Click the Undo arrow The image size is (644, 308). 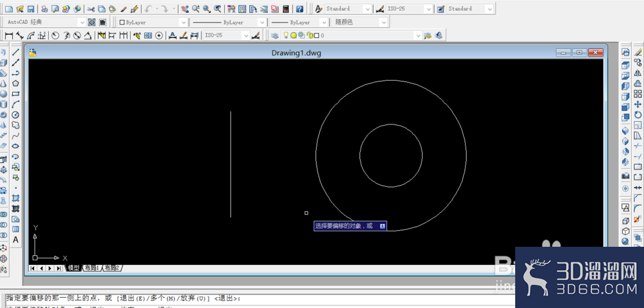coord(149,8)
